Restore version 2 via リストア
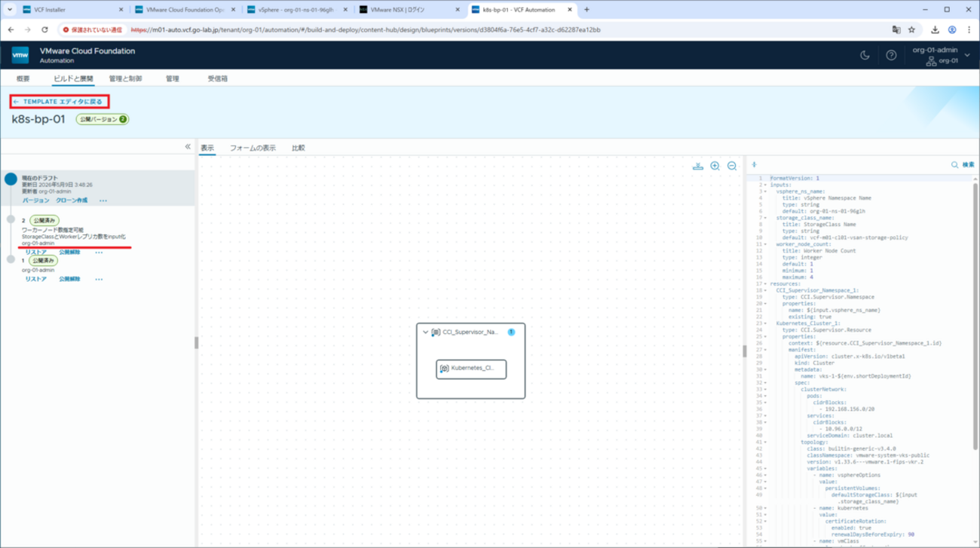 click(35, 253)
